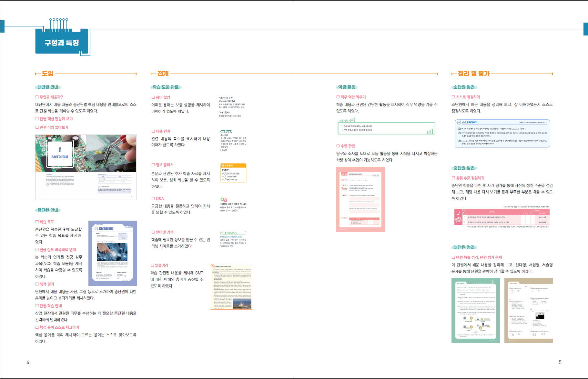Viewport: 588px width, 379px height.
Task: Open the pink 수행 활동 worksheet thumbnail
Action: click(361, 199)
